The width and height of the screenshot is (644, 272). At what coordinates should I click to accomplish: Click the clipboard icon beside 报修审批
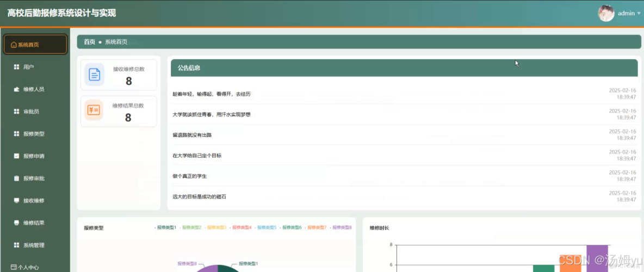point(16,178)
